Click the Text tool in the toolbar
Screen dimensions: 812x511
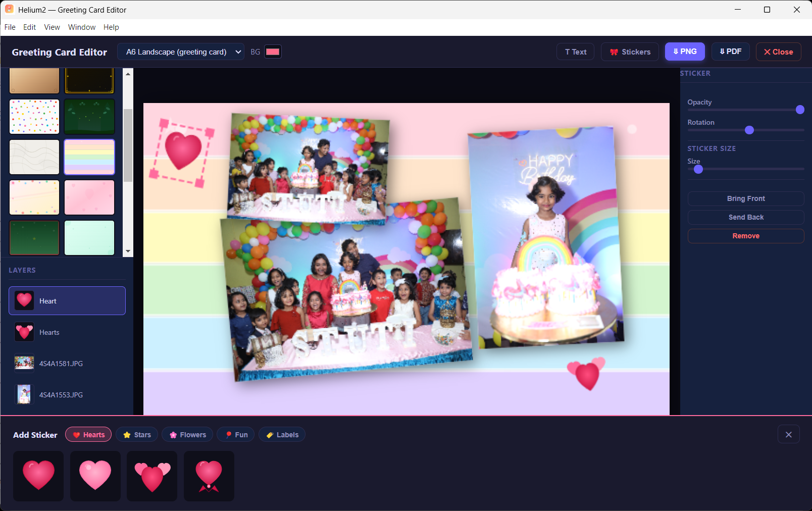click(575, 52)
